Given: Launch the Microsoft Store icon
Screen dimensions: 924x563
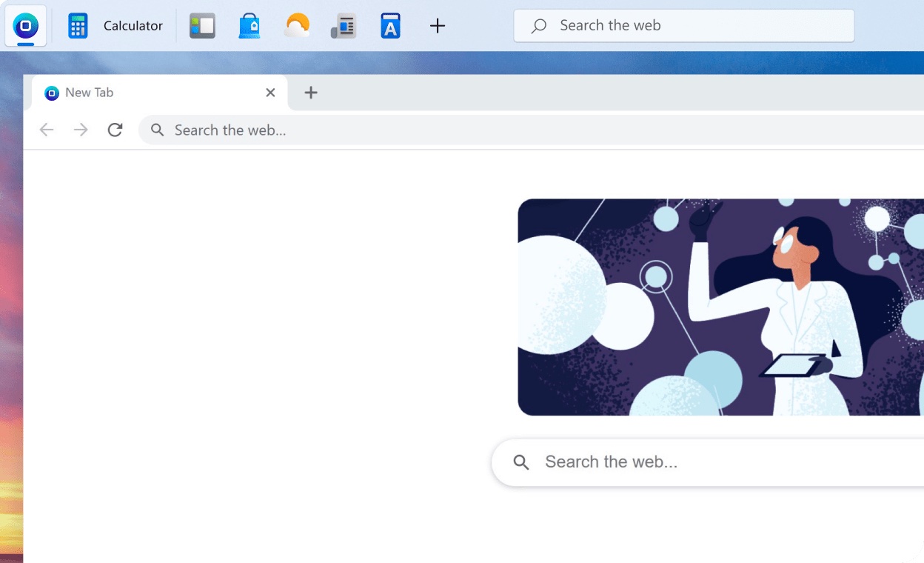Looking at the screenshot, I should [x=250, y=25].
